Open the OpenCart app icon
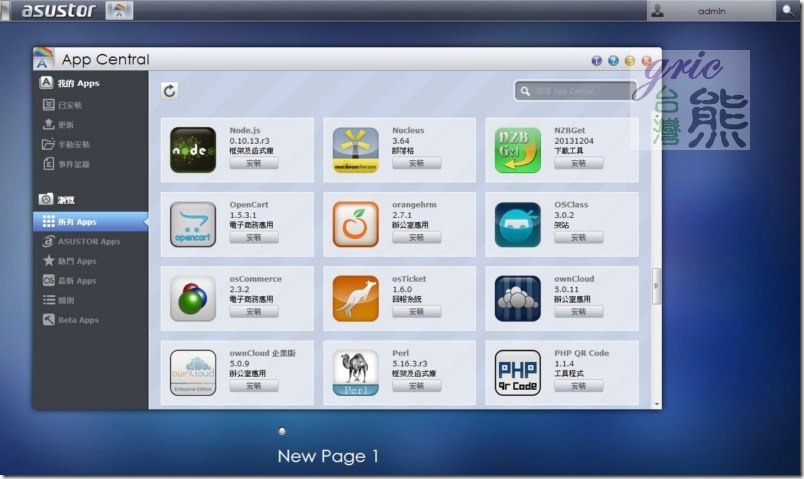This screenshot has width=804, height=479. click(x=193, y=224)
